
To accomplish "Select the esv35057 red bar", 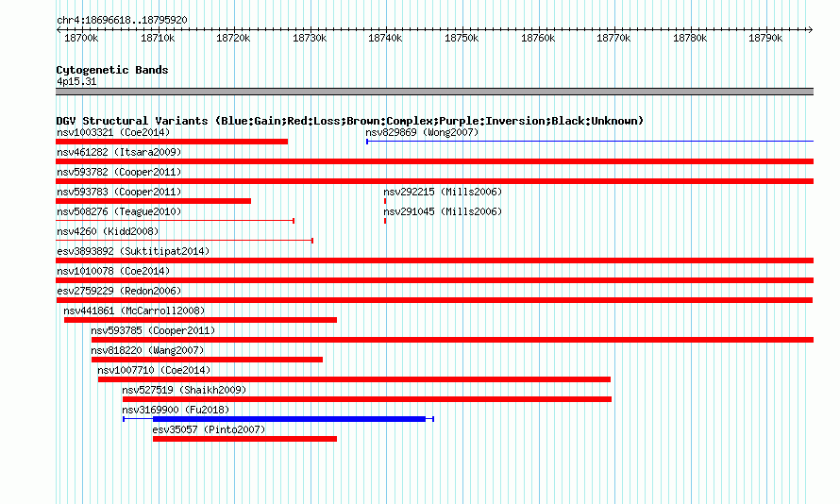I will 244,439.
